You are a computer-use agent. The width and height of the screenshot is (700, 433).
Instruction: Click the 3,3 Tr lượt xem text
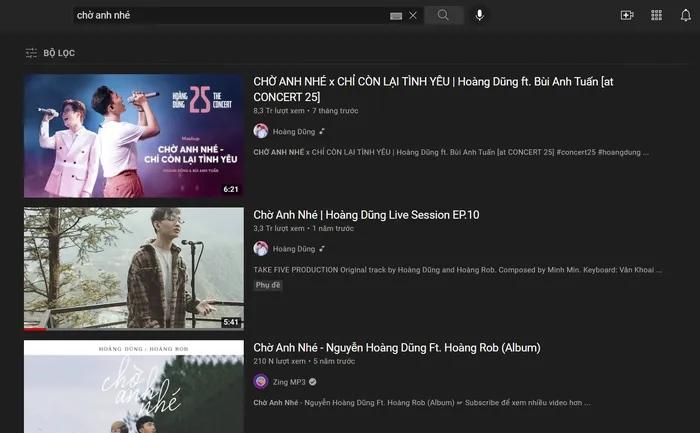tap(279, 229)
